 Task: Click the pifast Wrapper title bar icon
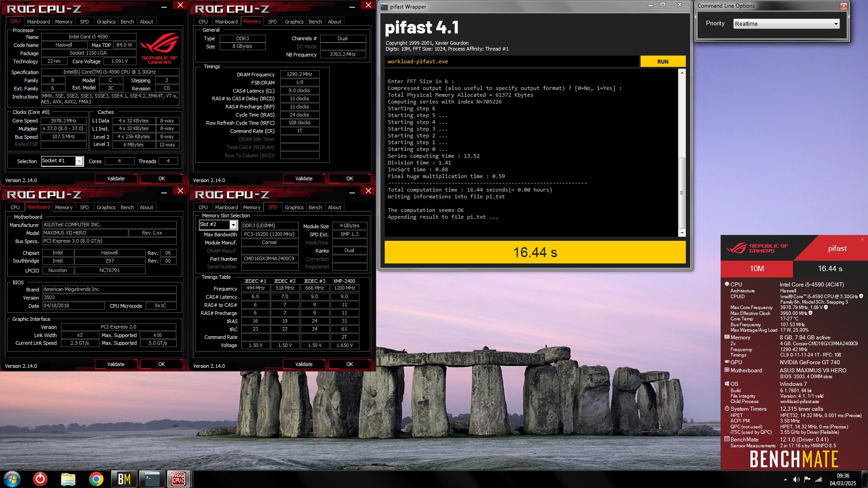click(x=384, y=7)
